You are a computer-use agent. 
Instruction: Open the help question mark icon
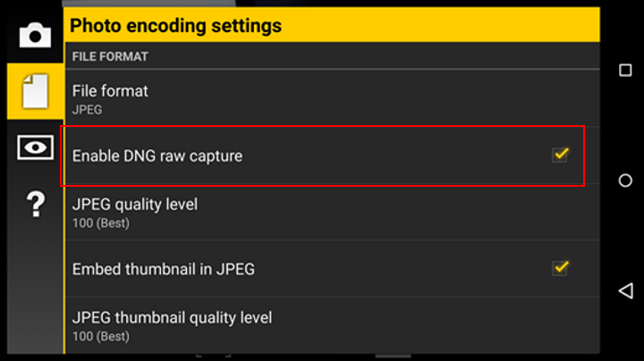point(35,205)
